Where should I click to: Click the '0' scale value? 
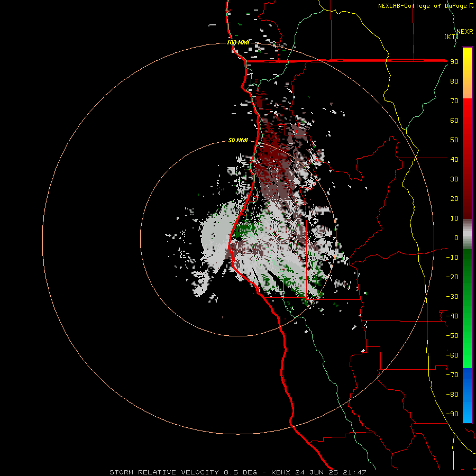tap(456, 237)
